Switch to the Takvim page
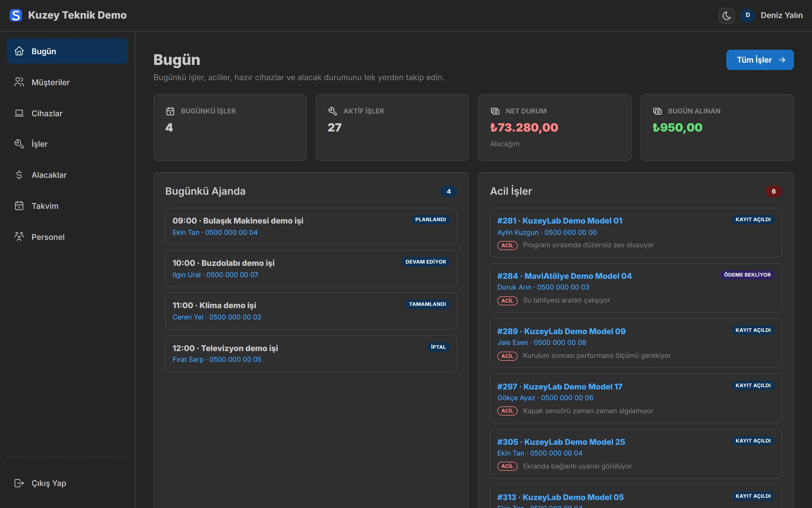This screenshot has height=508, width=812. pyautogui.click(x=67, y=206)
